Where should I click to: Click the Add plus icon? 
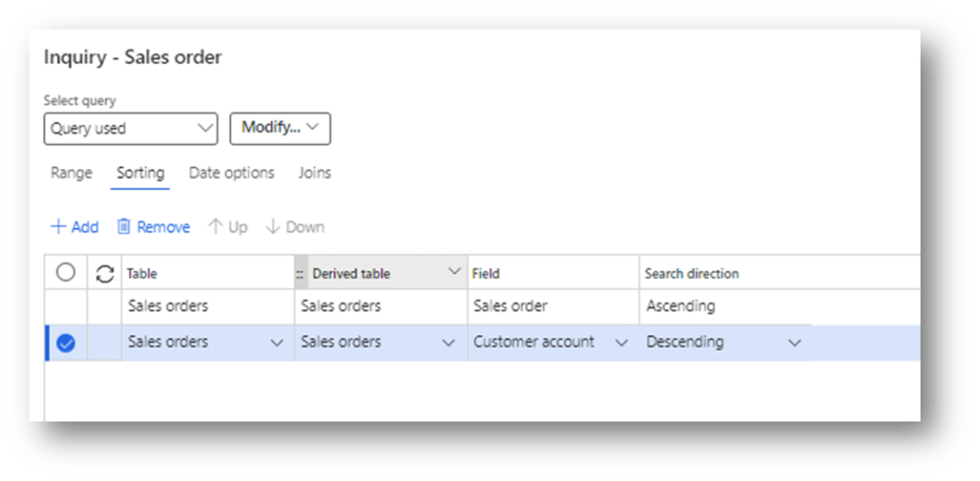pyautogui.click(x=58, y=227)
